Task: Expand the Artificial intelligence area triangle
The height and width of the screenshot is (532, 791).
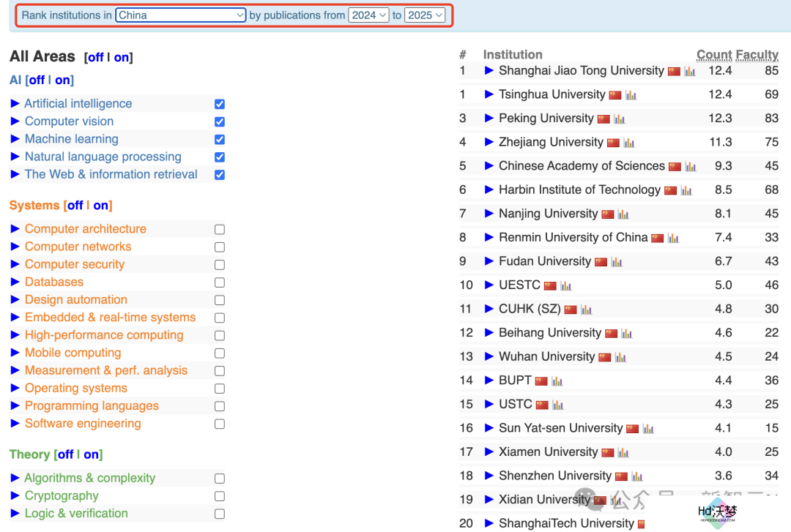Action: pyautogui.click(x=15, y=103)
